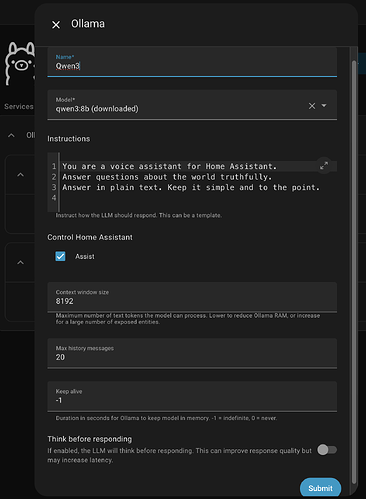Image resolution: width=366 pixels, height=499 pixels.
Task: Click the Keep alive field
Action: (x=192, y=397)
